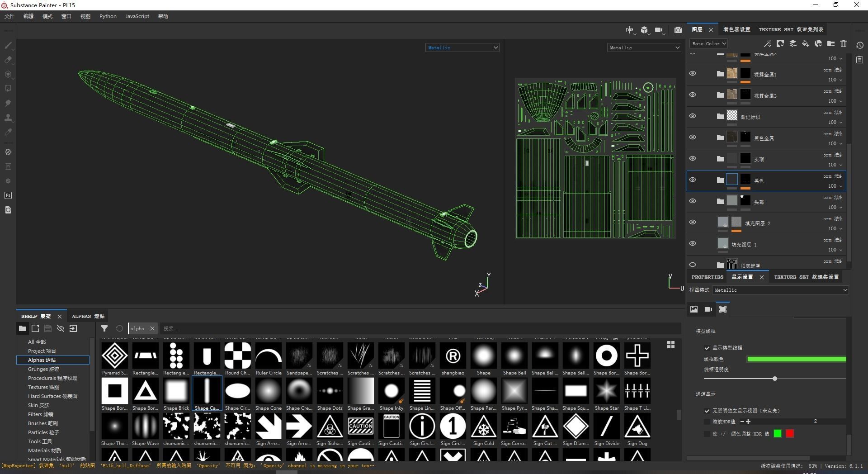This screenshot has height=474, width=868.
Task: Open the symmetry settings icon
Action: click(x=630, y=30)
